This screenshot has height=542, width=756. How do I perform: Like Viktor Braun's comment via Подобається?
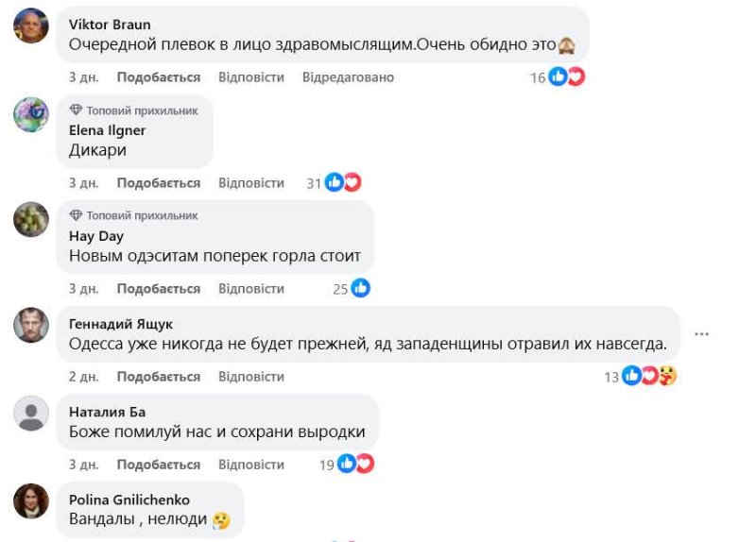(158, 77)
